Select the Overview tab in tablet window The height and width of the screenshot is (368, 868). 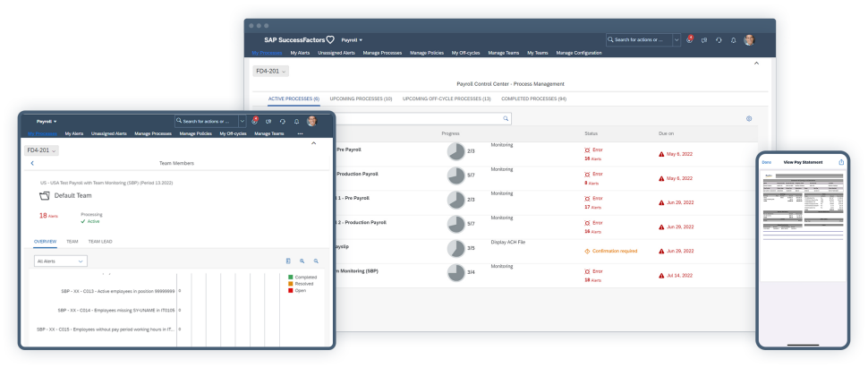(x=45, y=242)
